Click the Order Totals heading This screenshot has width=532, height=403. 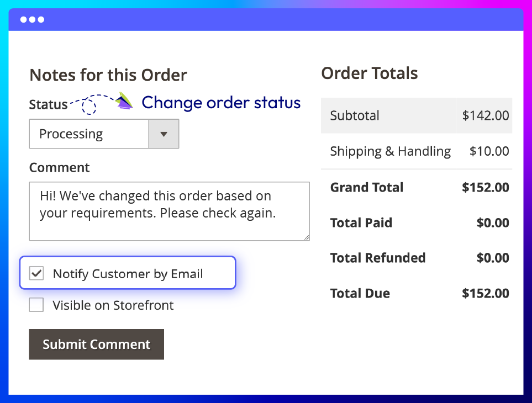[369, 73]
